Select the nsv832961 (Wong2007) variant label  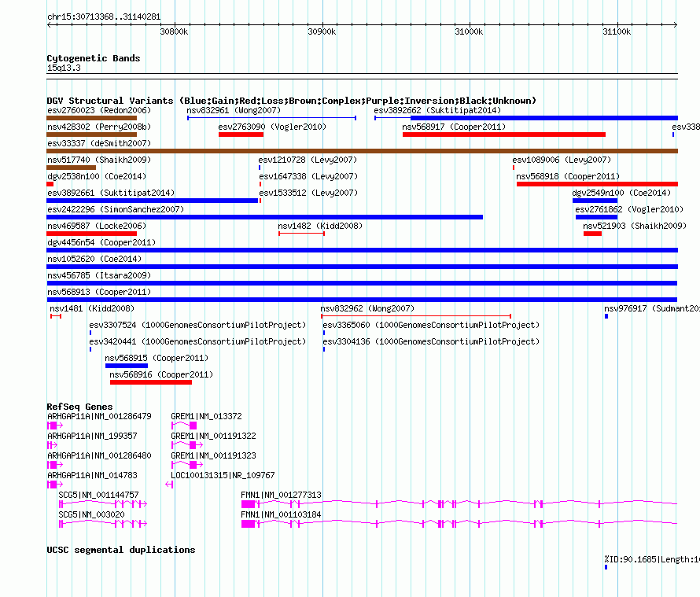tap(234, 110)
